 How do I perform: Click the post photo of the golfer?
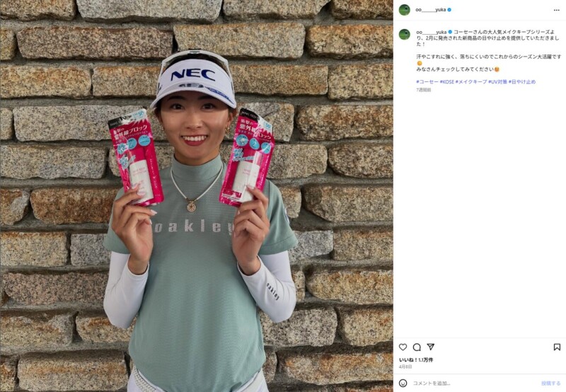[197, 196]
